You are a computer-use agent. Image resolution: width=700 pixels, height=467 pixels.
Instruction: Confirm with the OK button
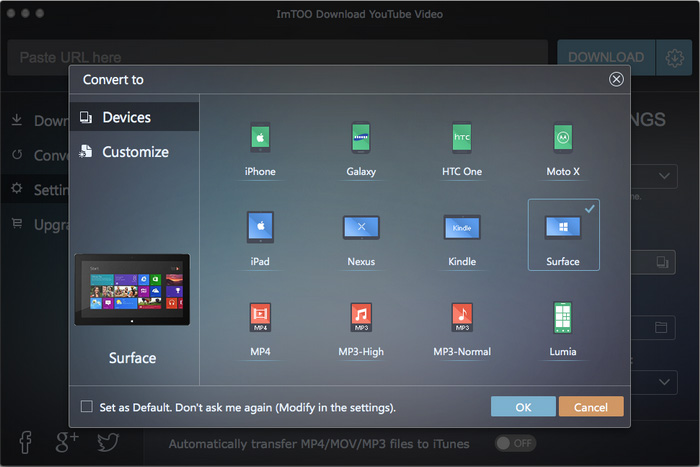click(523, 407)
